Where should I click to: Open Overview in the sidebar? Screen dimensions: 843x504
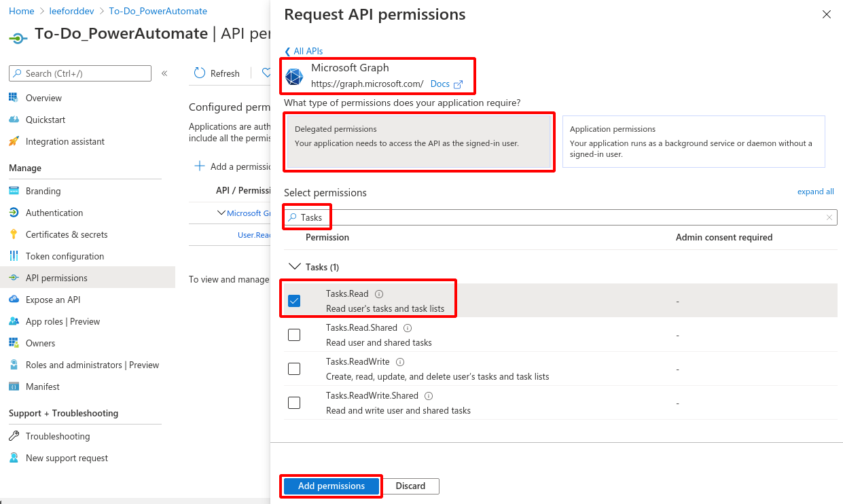(43, 98)
